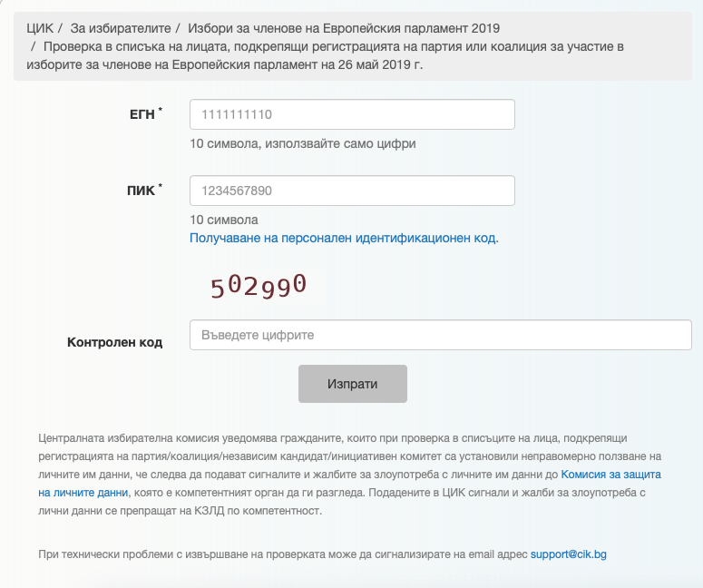Click the 502990 captcha image

(259, 286)
